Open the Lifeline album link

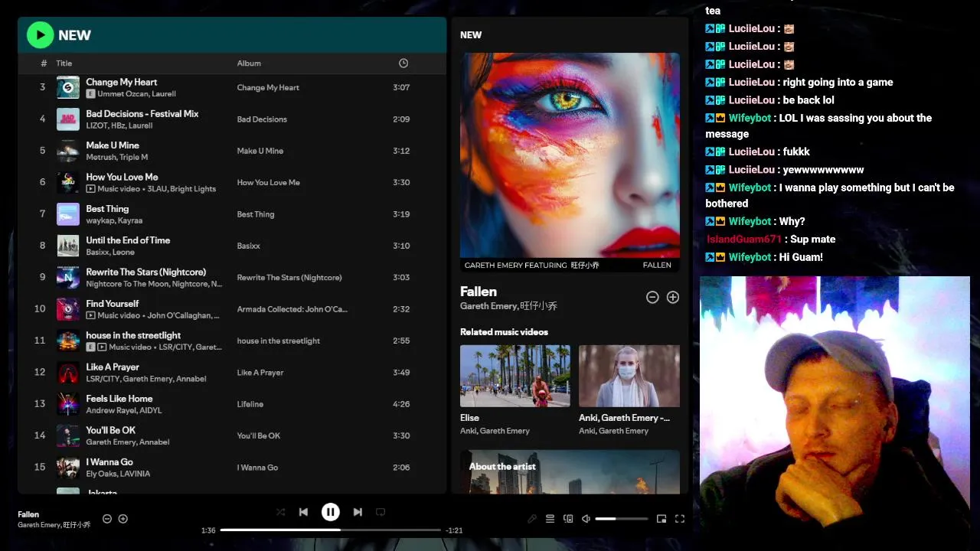tap(250, 404)
